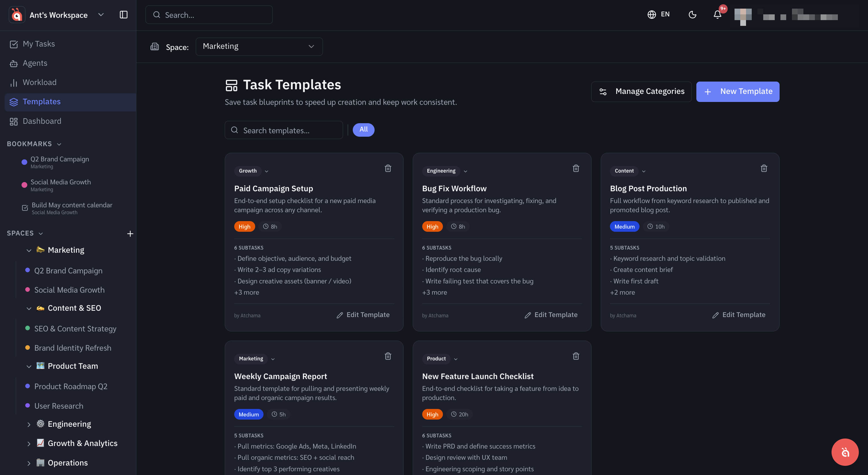Change Growth category on Paid Campaign Setup
The width and height of the screenshot is (868, 475).
(252, 171)
